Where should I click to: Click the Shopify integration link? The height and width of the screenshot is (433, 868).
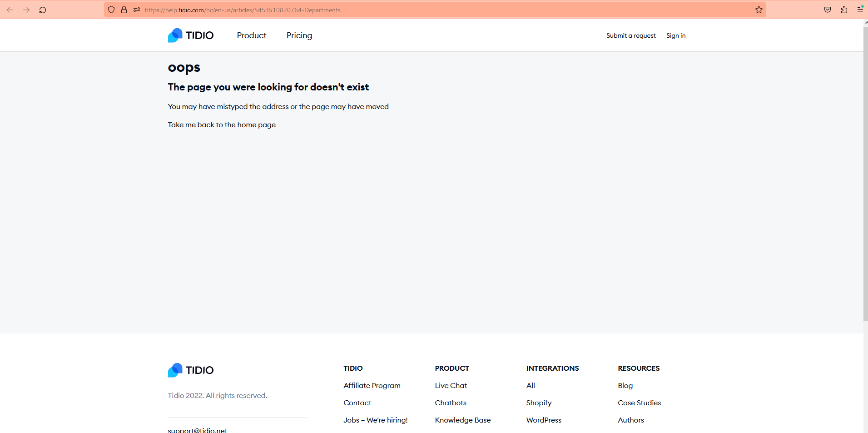pos(539,403)
